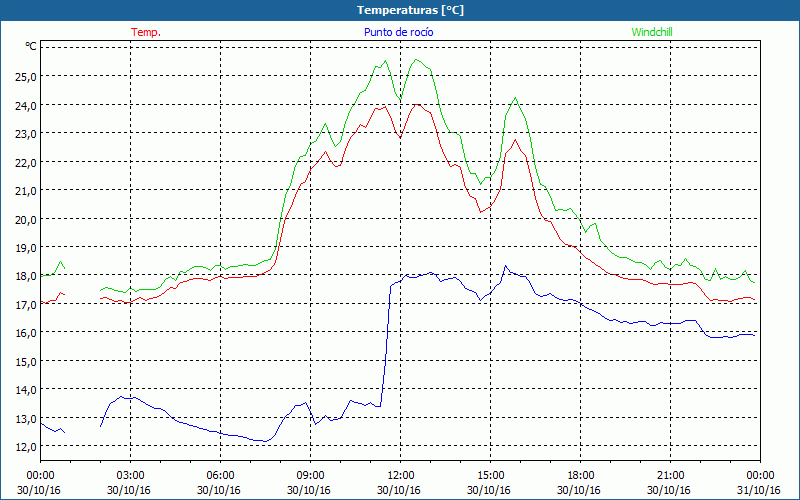The height and width of the screenshot is (500, 800).
Task: Click the 31/10/16 date label
Action: (x=759, y=490)
